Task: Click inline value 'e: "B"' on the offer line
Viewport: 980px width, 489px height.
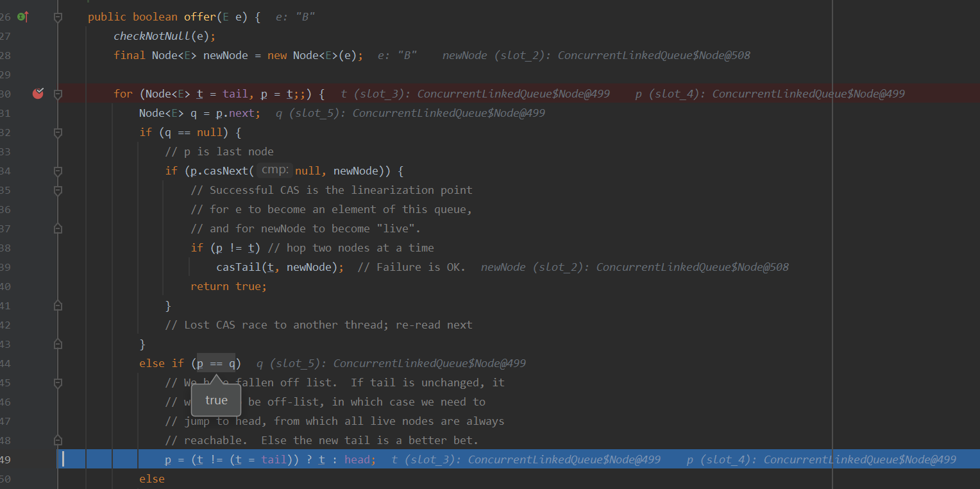Action: tap(296, 17)
